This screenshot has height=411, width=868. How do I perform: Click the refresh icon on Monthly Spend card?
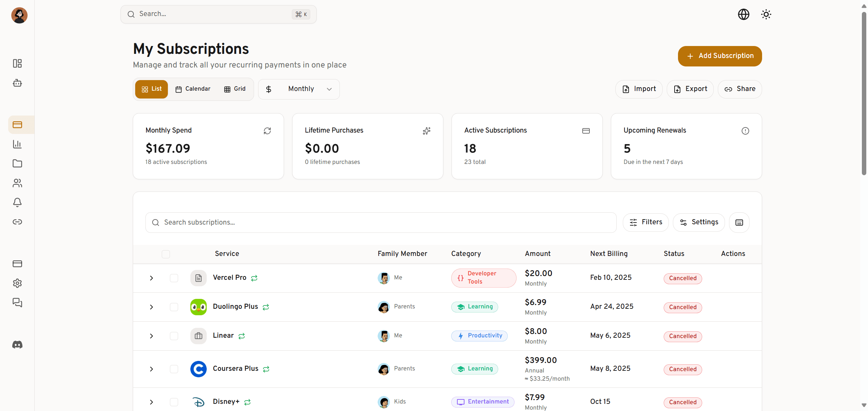click(x=268, y=131)
